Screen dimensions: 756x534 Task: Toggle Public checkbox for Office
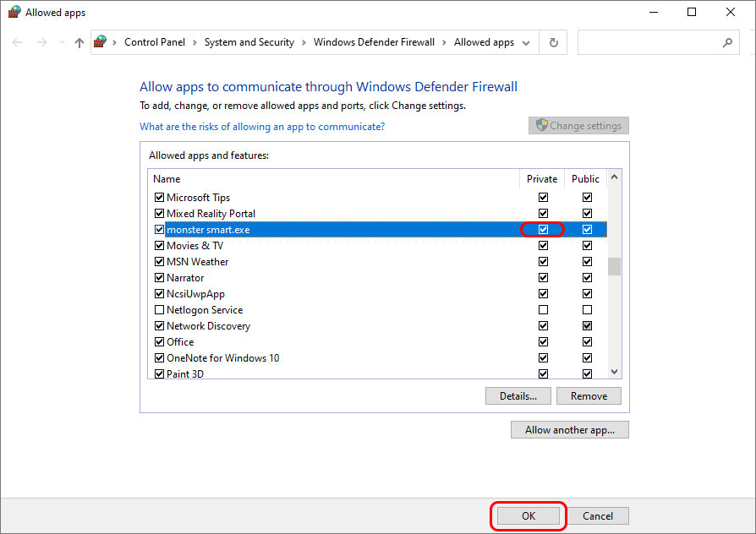[587, 341]
